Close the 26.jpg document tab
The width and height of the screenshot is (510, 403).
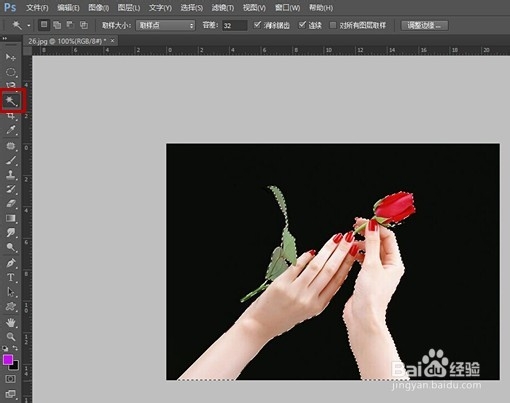[113, 41]
